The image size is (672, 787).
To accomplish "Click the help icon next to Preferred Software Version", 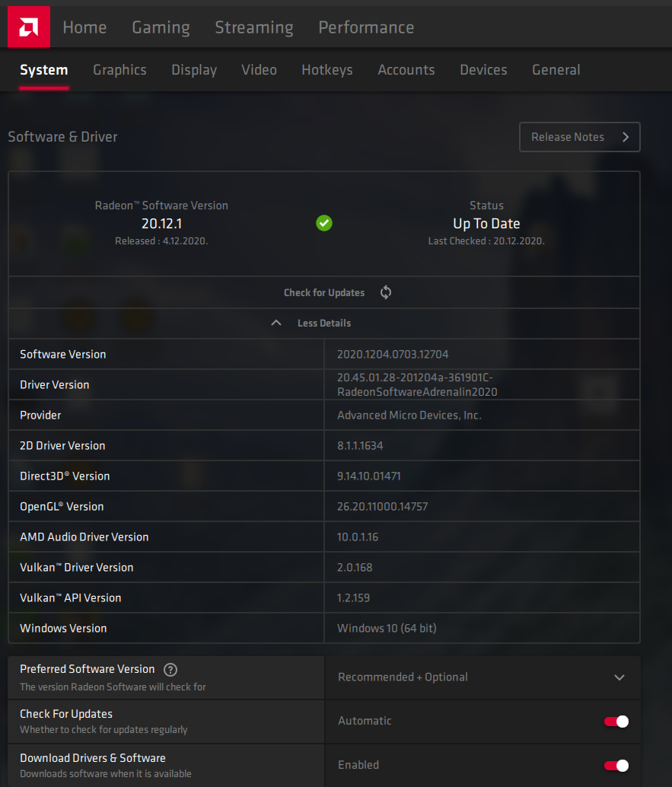I will coord(170,670).
